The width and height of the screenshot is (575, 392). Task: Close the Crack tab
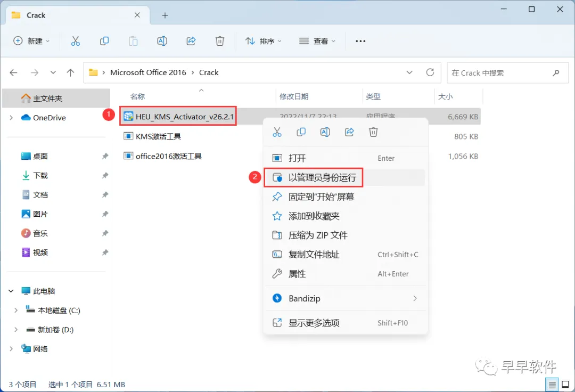(x=137, y=15)
